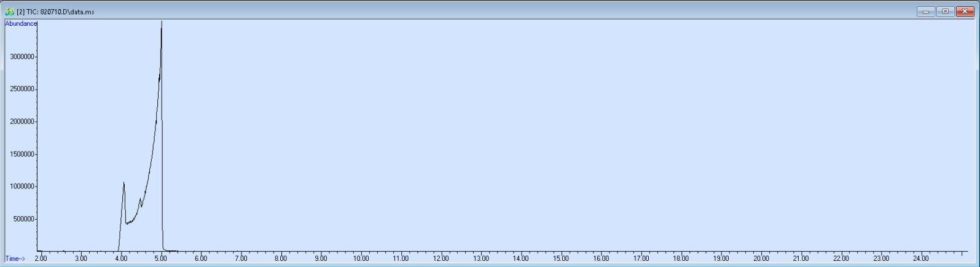The width and height of the screenshot is (980, 267).
Task: Click the 'Time-->' axis label
Action: (15, 258)
